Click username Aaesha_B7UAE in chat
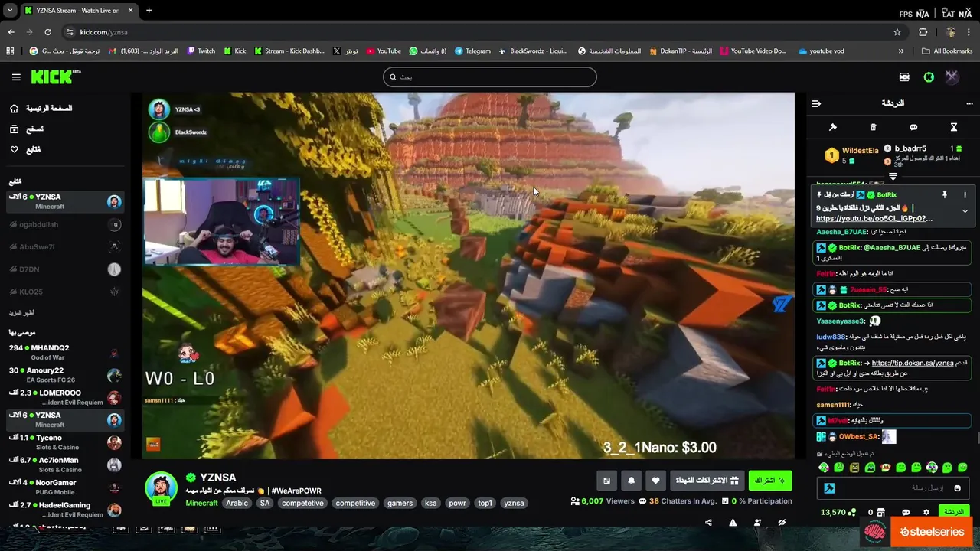This screenshot has width=980, height=551. point(841,232)
